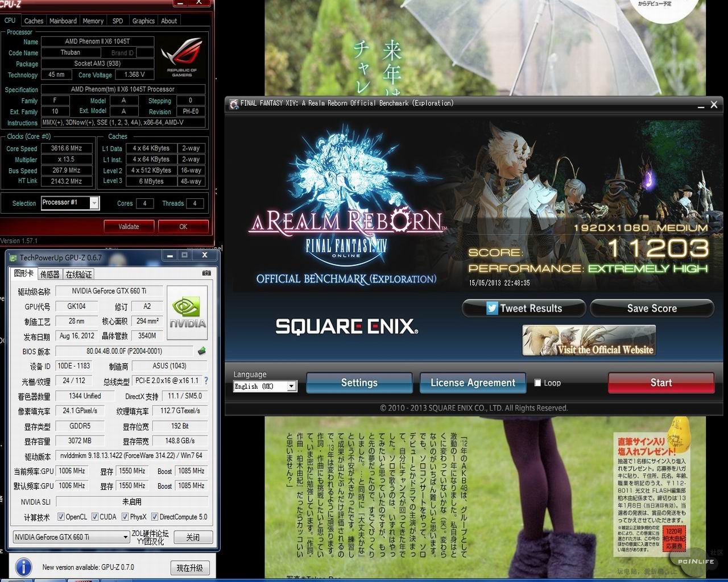
Task: Click the NVIDIA logo in GPU-Z
Action: coord(187,313)
